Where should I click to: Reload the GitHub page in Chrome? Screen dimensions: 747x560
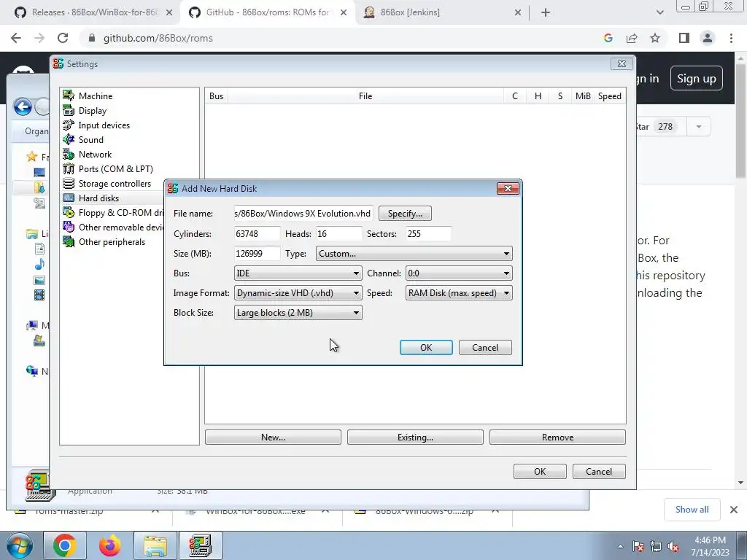63,38
